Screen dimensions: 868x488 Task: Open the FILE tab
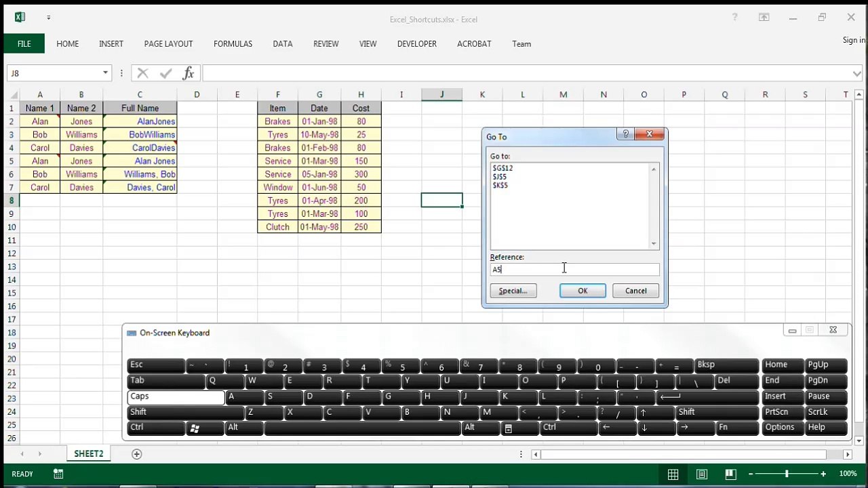coord(24,43)
